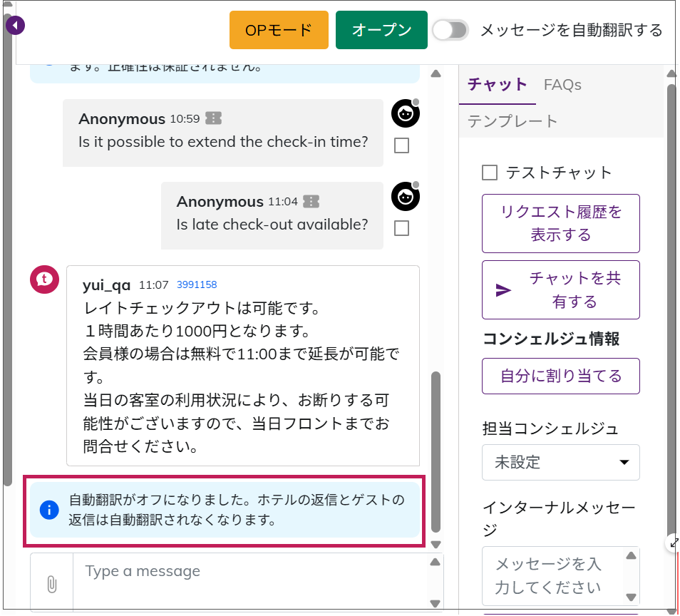Click the chat scroll-down arrow
Viewport: 680px width, 616px height.
pyautogui.click(x=436, y=545)
